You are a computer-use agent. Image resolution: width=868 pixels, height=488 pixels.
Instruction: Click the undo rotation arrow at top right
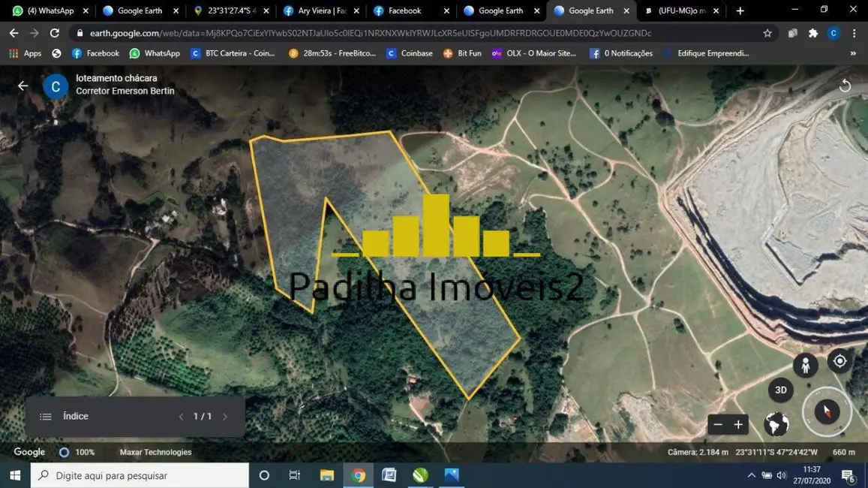(846, 85)
